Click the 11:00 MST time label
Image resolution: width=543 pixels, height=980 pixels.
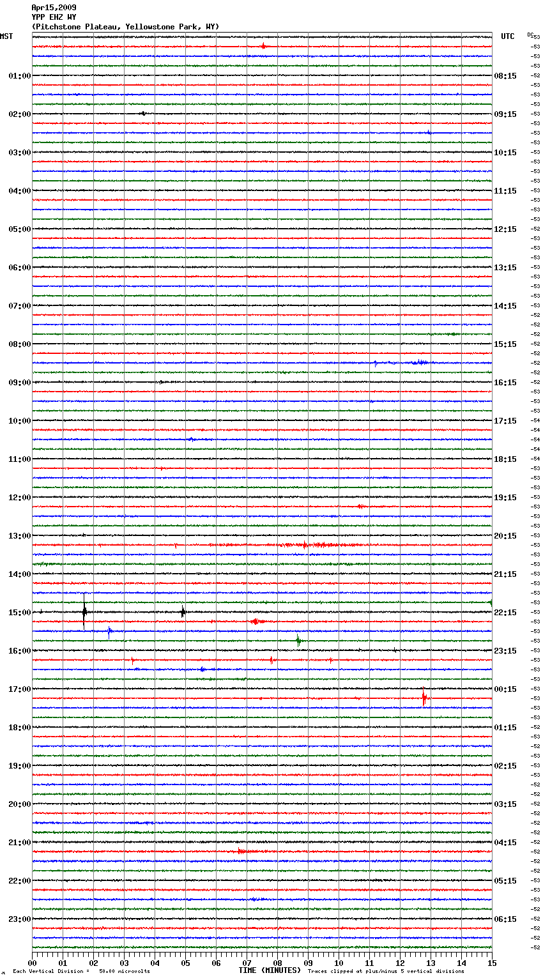tap(19, 459)
